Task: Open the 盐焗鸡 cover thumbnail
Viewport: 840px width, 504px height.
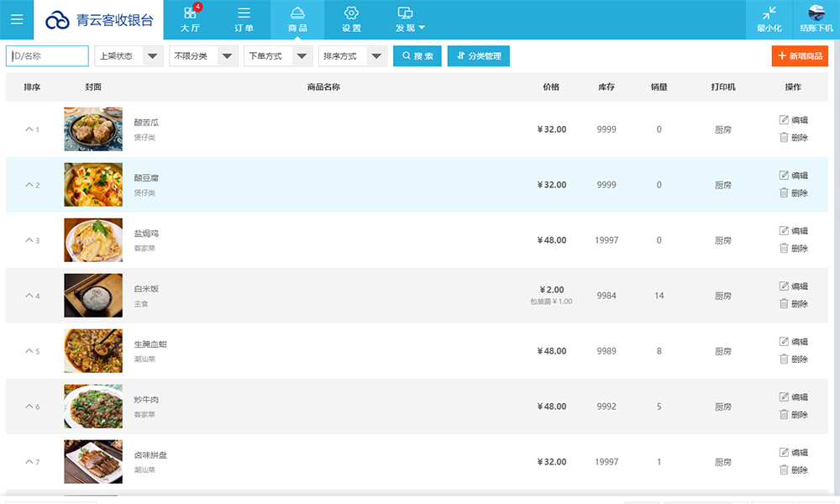Action: 93,240
